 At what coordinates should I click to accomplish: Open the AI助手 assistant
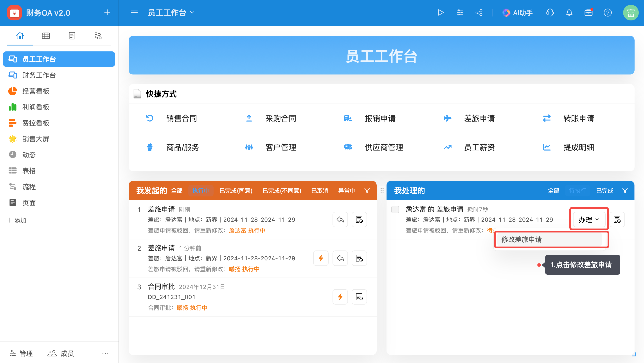click(518, 13)
